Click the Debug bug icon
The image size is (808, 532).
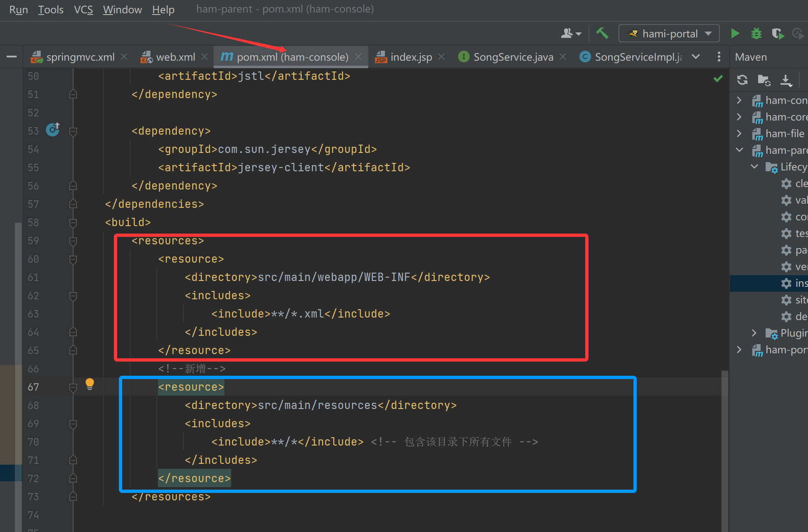(756, 33)
